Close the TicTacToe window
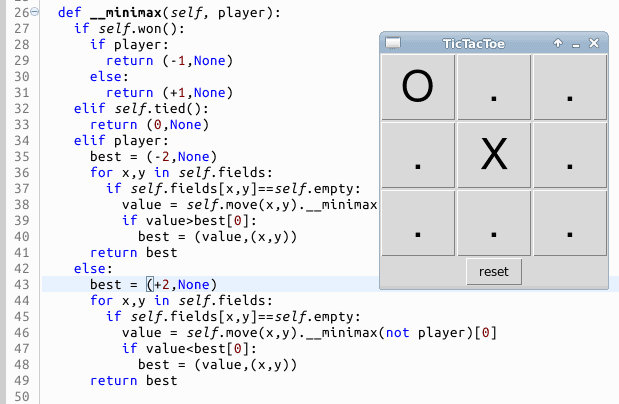This screenshot has height=404, width=619. pos(594,44)
